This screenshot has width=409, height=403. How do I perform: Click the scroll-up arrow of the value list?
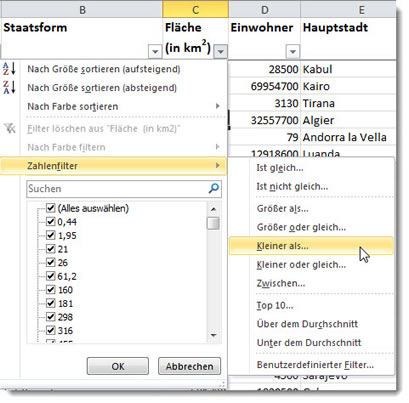(213, 209)
